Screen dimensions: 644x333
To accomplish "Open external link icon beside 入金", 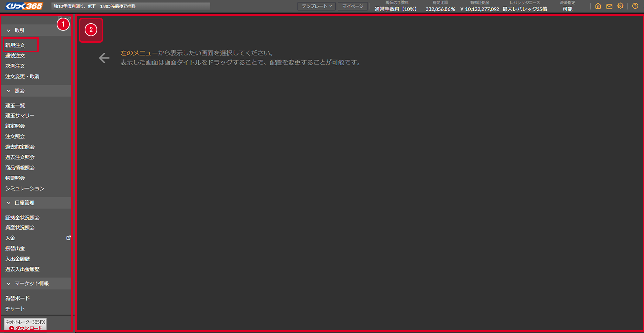I will pyautogui.click(x=69, y=238).
